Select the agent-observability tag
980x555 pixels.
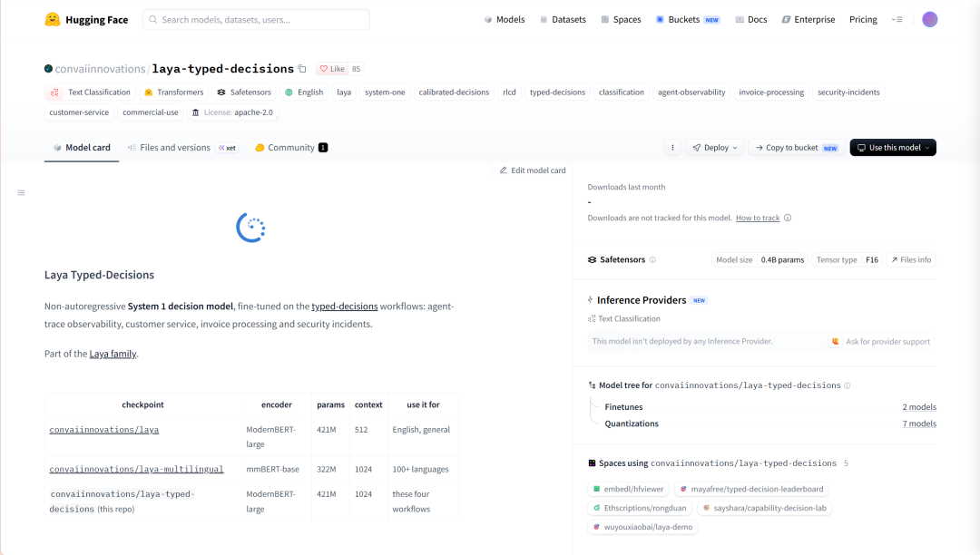(x=691, y=92)
